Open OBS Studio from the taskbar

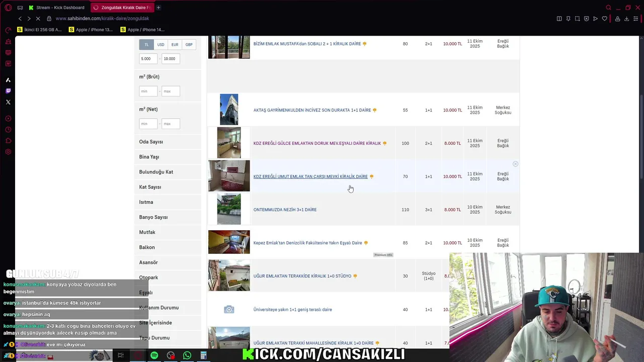click(171, 355)
